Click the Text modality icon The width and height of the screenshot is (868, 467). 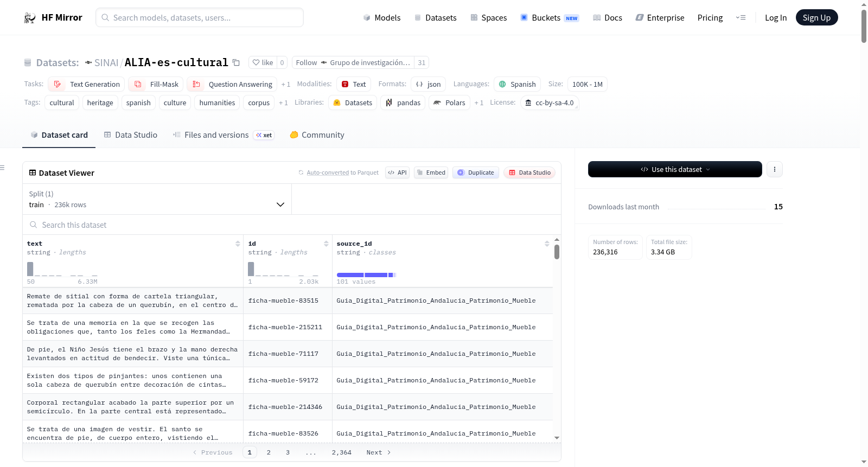tap(345, 84)
